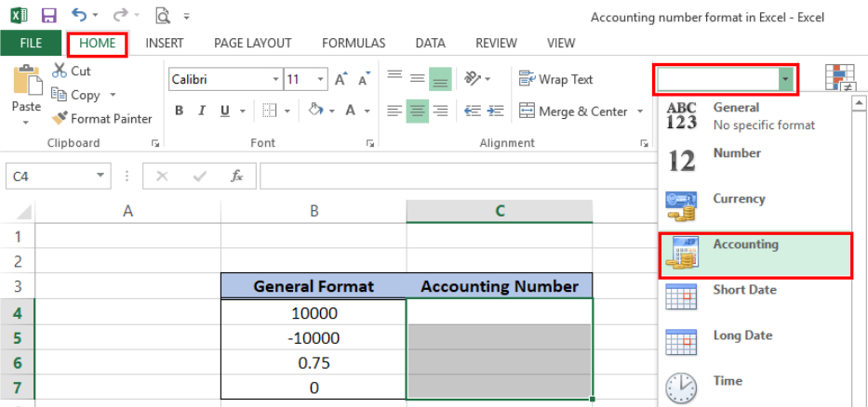This screenshot has height=407, width=868.
Task: Click the Conditional Formatting icon
Action: click(x=840, y=78)
